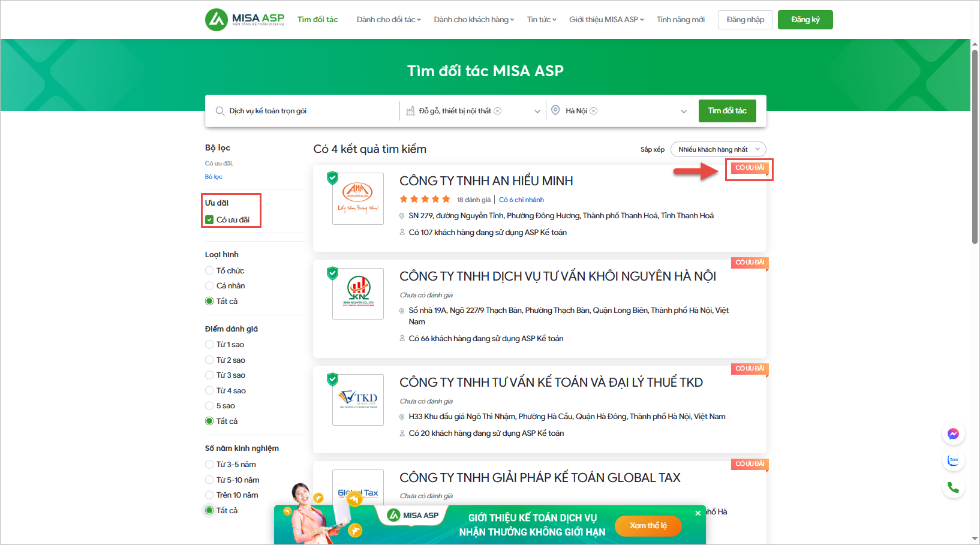The width and height of the screenshot is (980, 545).
Task: Select Từ 5-10 năm experience filter
Action: tap(209, 480)
